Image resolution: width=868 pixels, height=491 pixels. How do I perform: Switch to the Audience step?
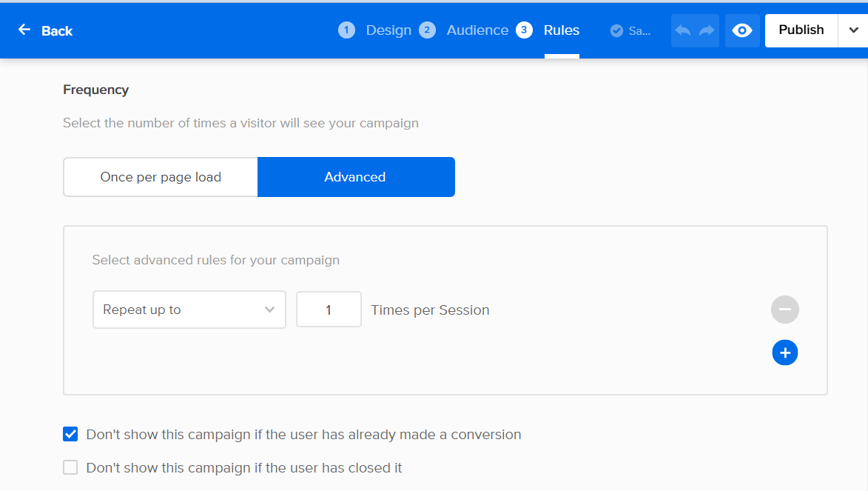(477, 30)
